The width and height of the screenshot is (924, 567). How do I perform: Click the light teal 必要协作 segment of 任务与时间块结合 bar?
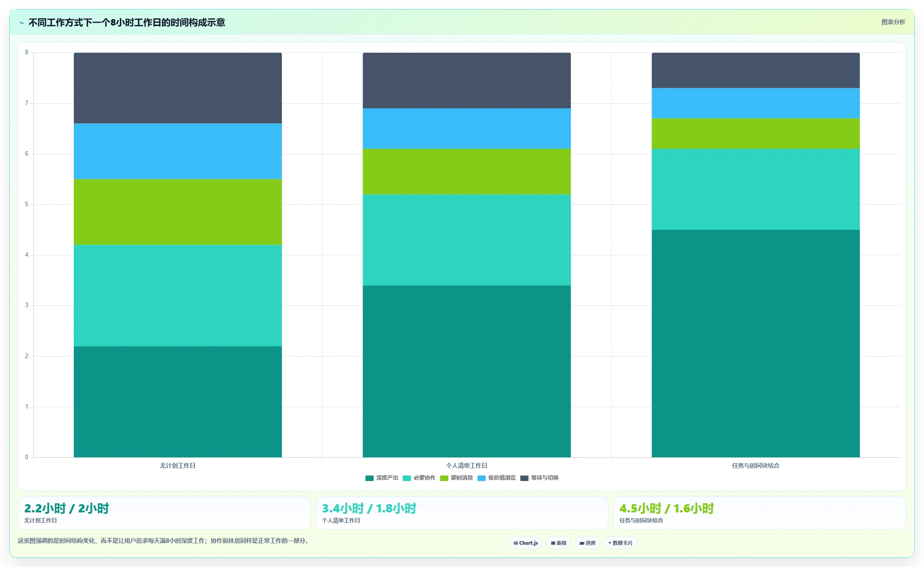point(756,189)
